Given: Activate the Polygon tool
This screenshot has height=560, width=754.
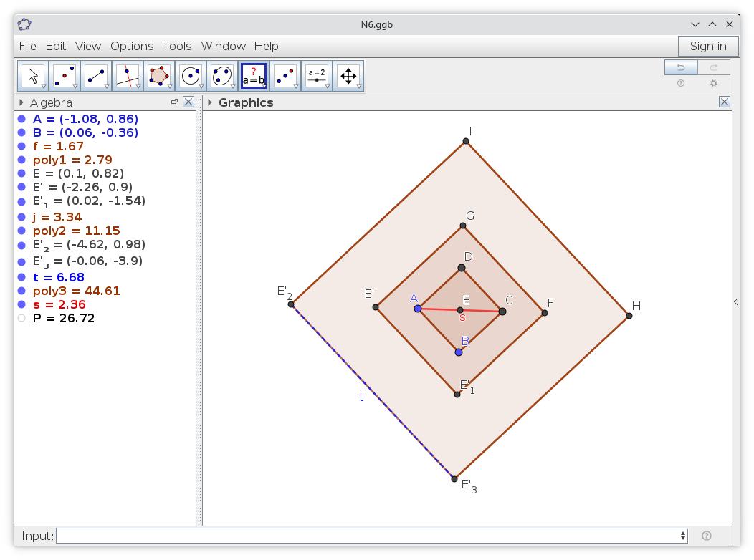Looking at the screenshot, I should pos(159,75).
